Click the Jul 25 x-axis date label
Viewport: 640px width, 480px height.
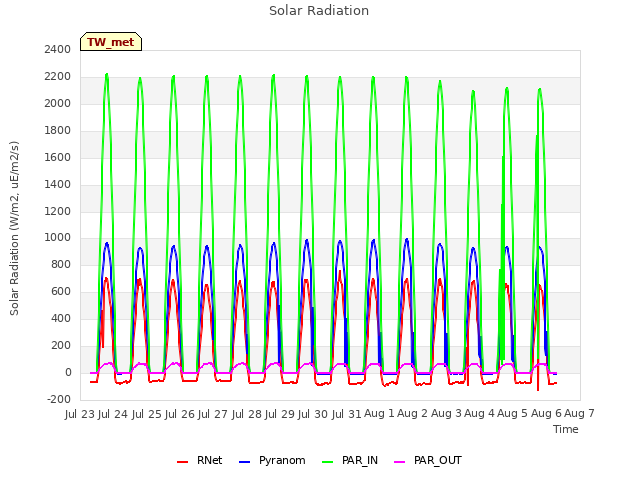[146, 414]
